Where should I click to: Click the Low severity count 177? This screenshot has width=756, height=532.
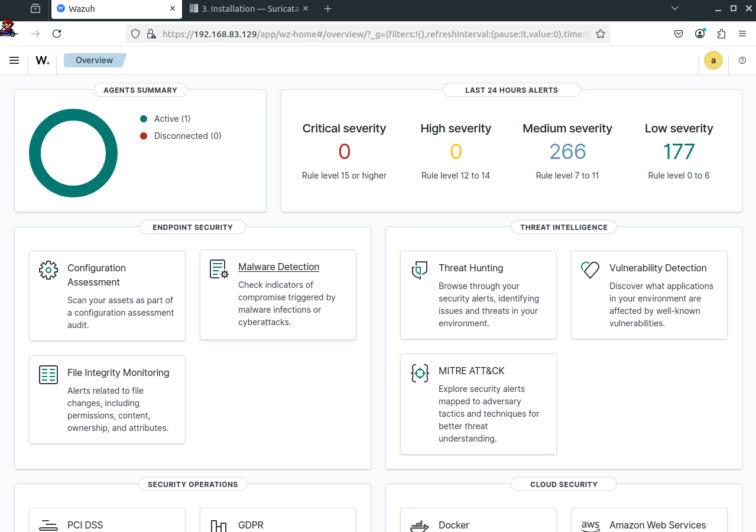click(x=679, y=152)
